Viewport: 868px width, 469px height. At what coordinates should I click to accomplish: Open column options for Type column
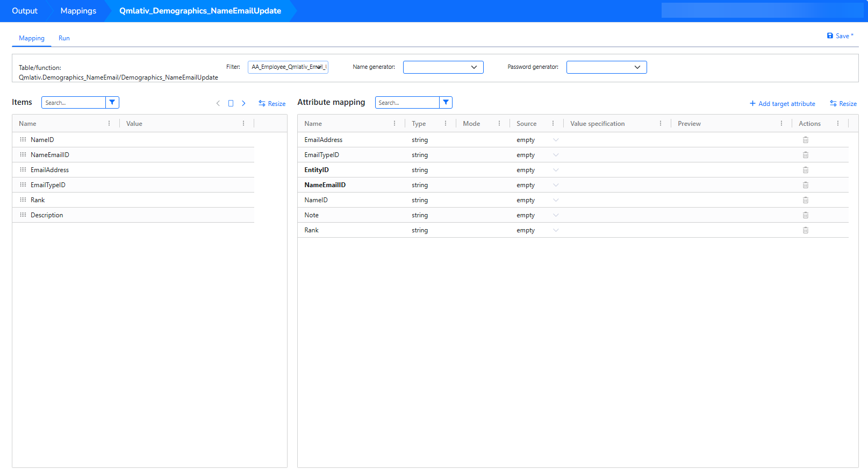tap(446, 124)
